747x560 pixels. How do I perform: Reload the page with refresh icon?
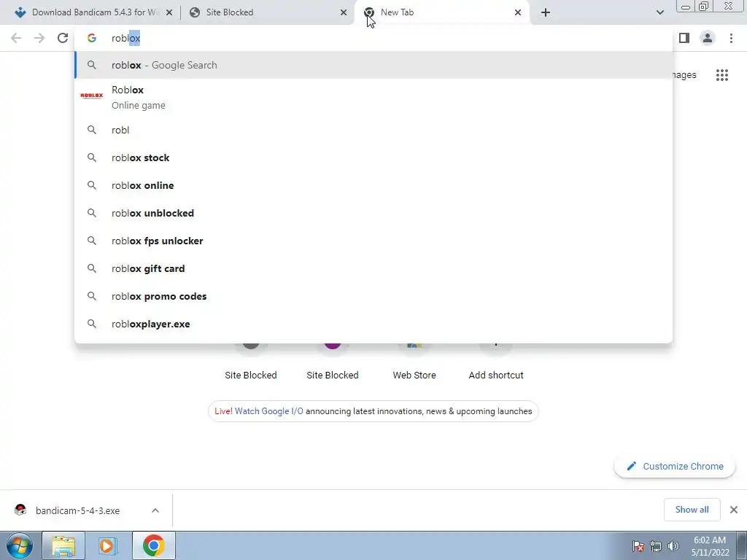click(x=63, y=38)
